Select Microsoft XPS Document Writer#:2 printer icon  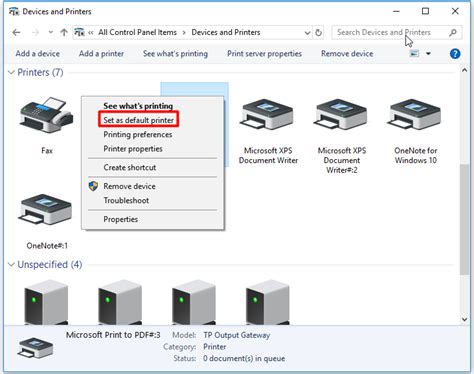point(341,115)
